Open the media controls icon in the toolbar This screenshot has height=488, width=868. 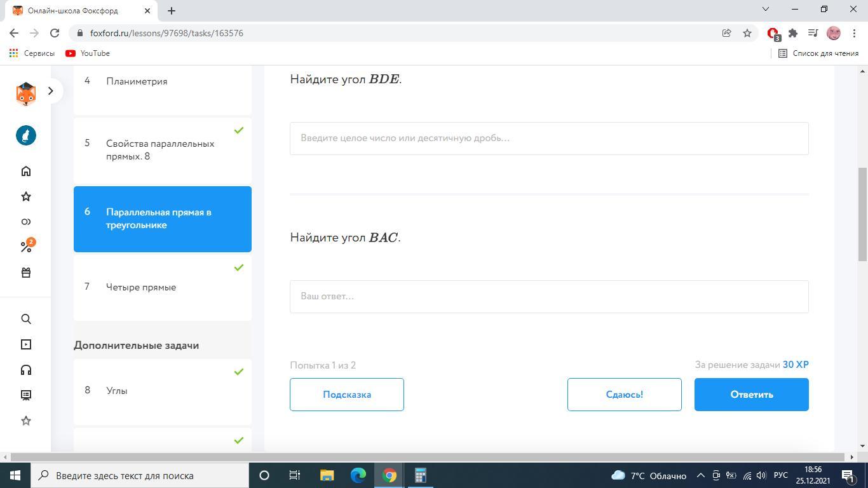pyautogui.click(x=813, y=33)
